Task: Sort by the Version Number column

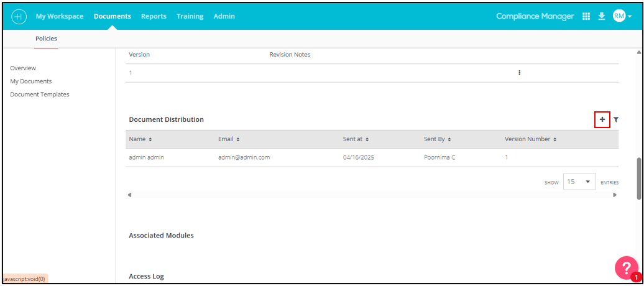Action: (x=531, y=139)
